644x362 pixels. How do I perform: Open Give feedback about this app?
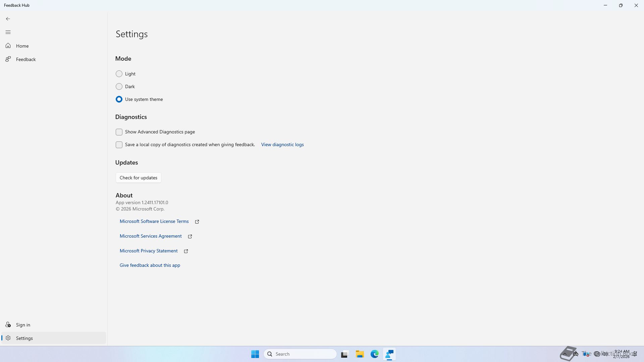point(150,265)
